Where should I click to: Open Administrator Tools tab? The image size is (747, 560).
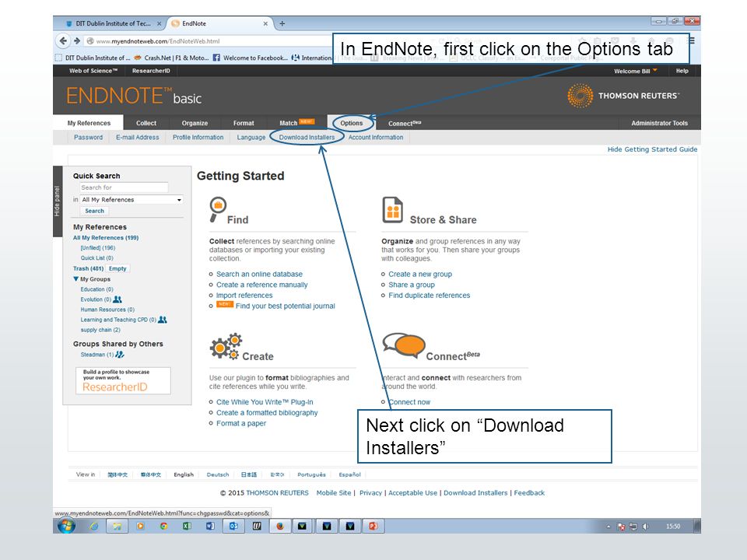tap(659, 123)
